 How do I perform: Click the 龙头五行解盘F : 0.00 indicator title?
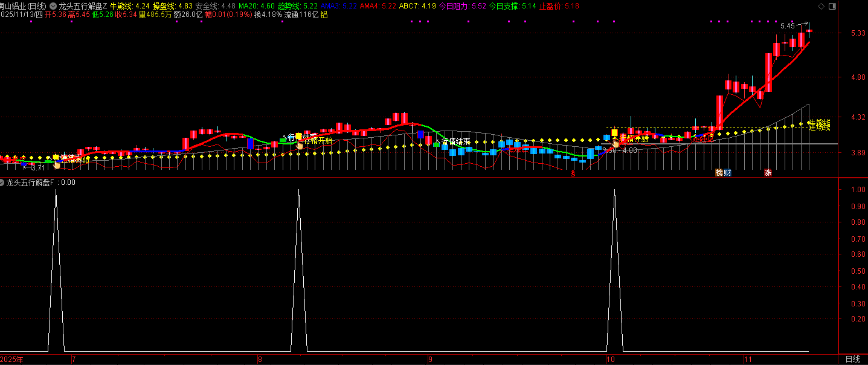(41, 182)
